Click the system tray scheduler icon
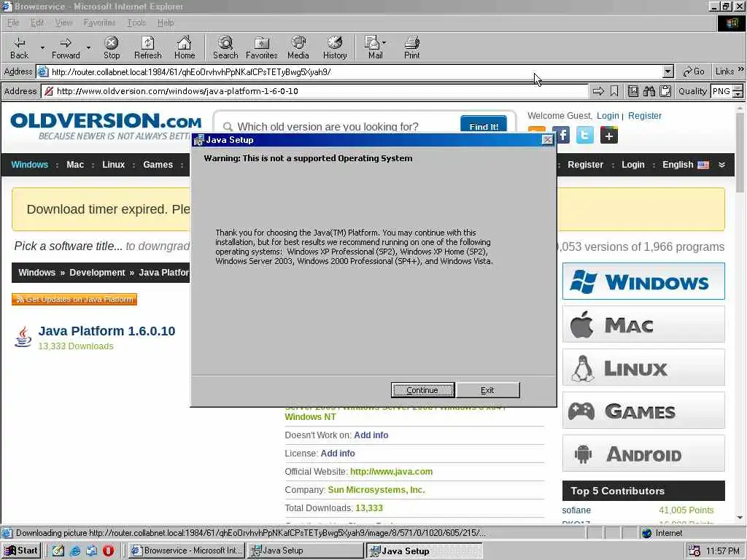 click(694, 551)
